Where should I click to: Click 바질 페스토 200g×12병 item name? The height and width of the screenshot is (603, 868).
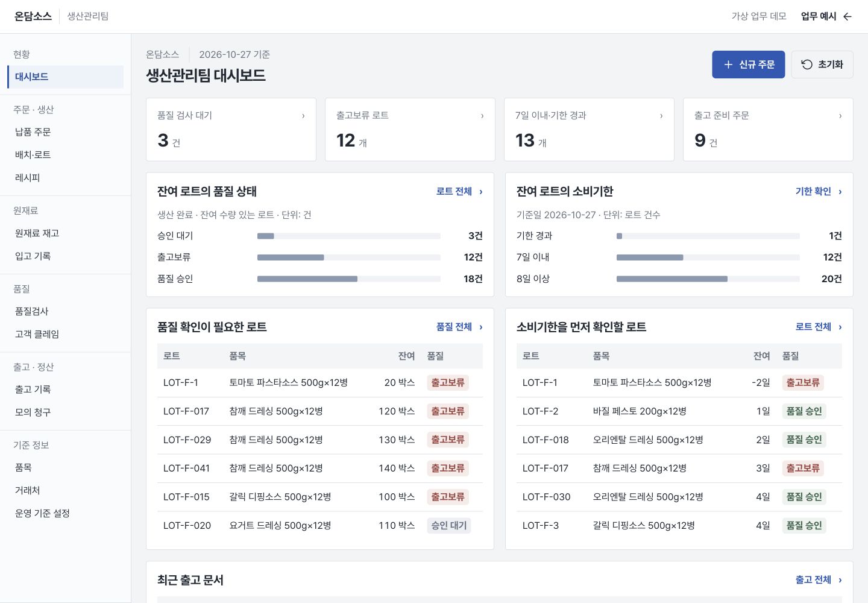point(640,411)
